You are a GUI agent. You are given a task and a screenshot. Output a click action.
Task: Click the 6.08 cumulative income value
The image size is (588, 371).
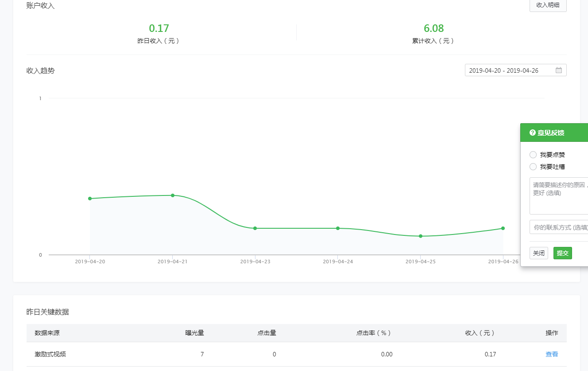[434, 28]
